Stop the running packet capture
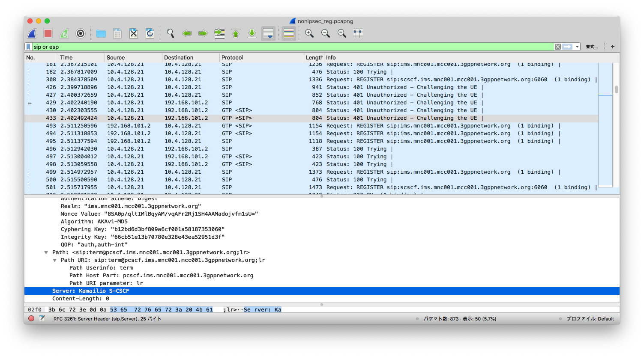The height and width of the screenshot is (356, 644). (48, 33)
